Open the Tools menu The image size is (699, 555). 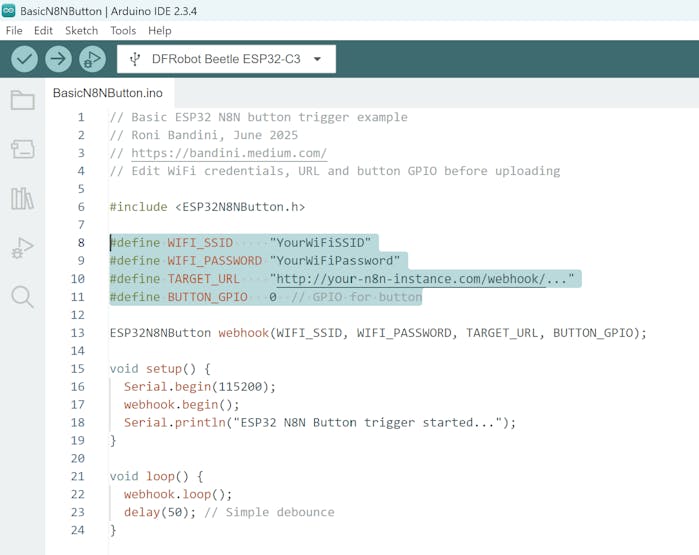click(123, 30)
